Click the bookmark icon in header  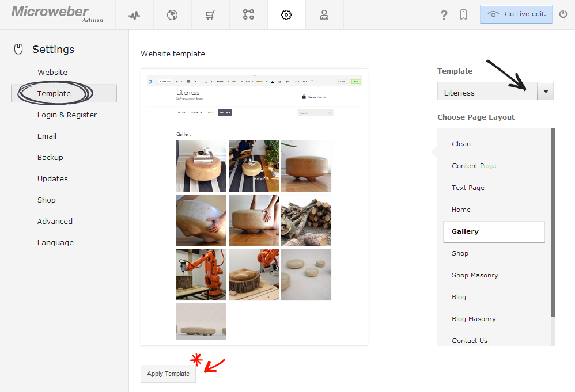click(464, 14)
